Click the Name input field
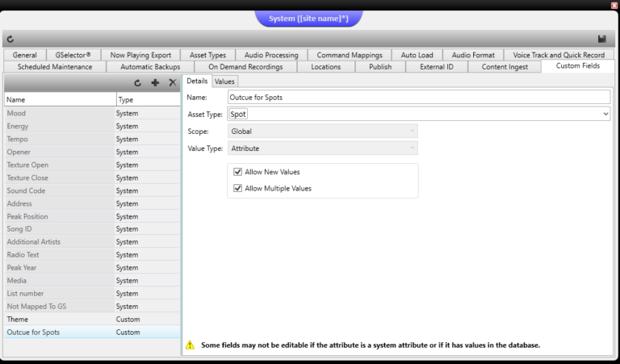This screenshot has height=364, width=620. (417, 97)
